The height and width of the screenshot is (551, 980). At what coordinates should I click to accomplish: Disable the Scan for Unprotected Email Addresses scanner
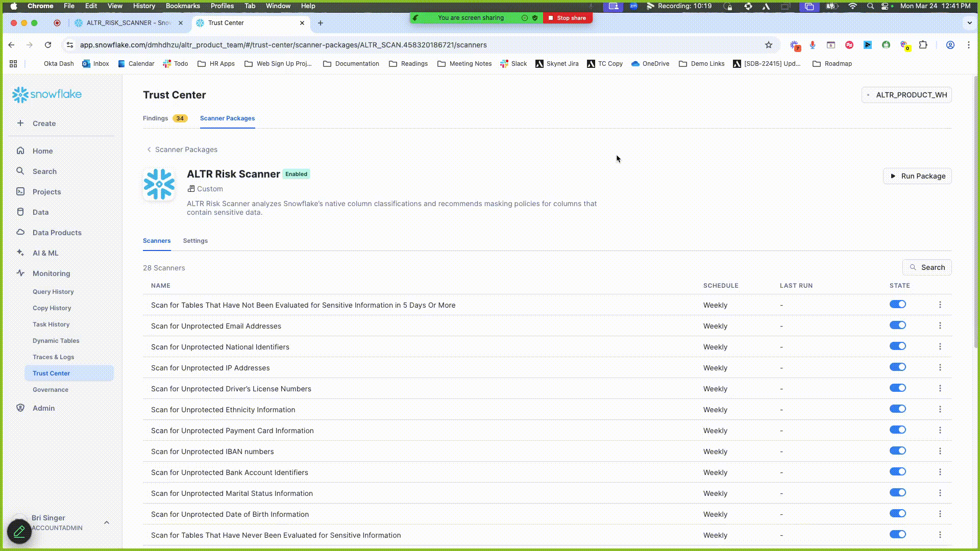[x=898, y=325]
